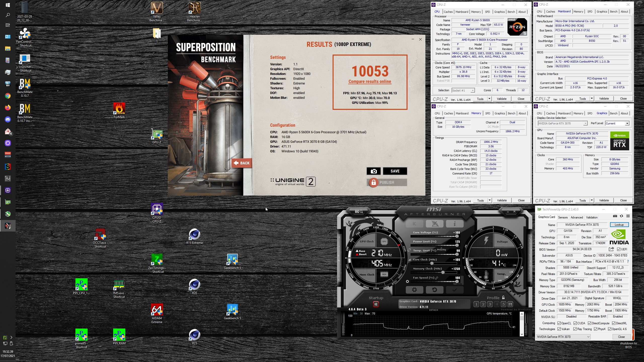Load Afterburner profile slot 1
Screen dimensions: 644x362
[476, 304]
